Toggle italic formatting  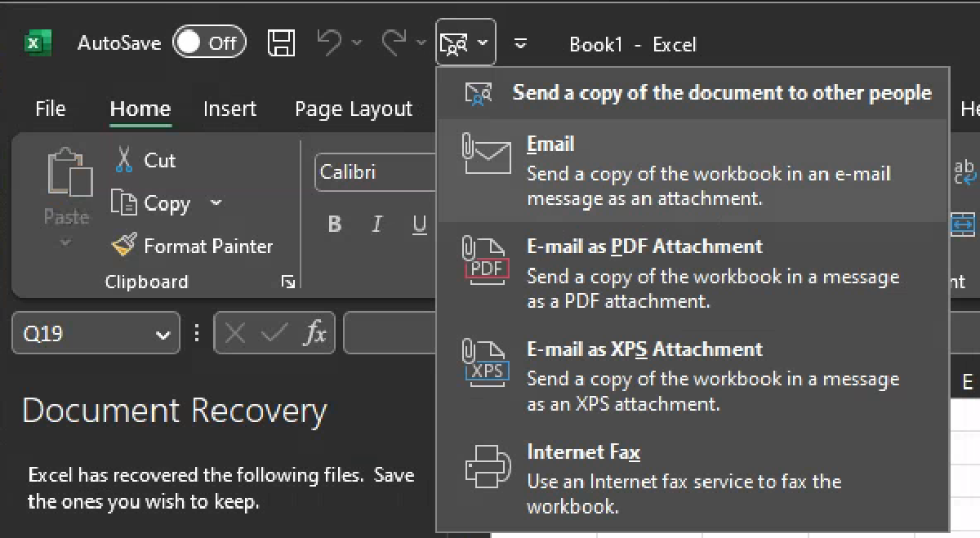(x=376, y=225)
